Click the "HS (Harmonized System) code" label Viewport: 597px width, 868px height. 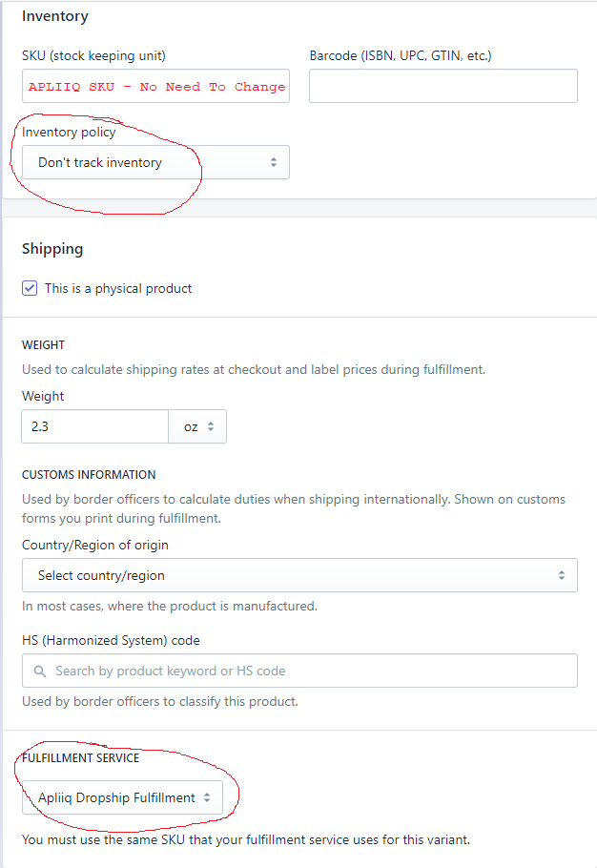pyautogui.click(x=111, y=640)
